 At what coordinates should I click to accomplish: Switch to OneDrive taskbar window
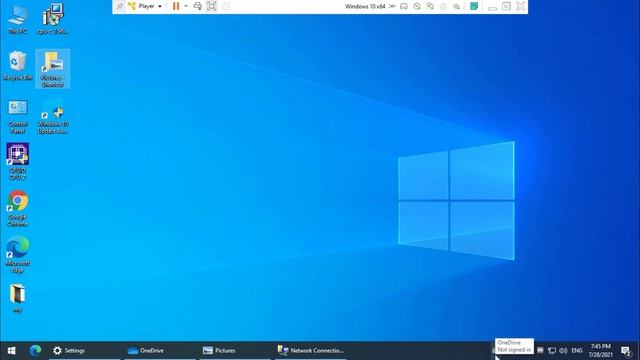160,350
